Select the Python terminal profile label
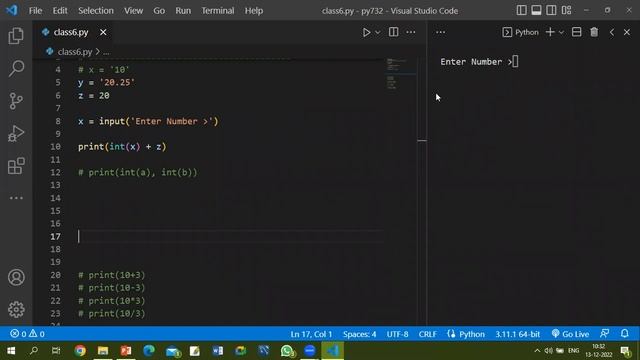The height and width of the screenshot is (360, 640). click(x=520, y=32)
